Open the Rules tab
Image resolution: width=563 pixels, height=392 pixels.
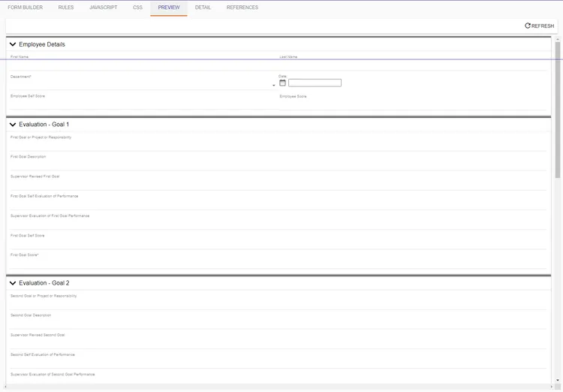point(66,8)
